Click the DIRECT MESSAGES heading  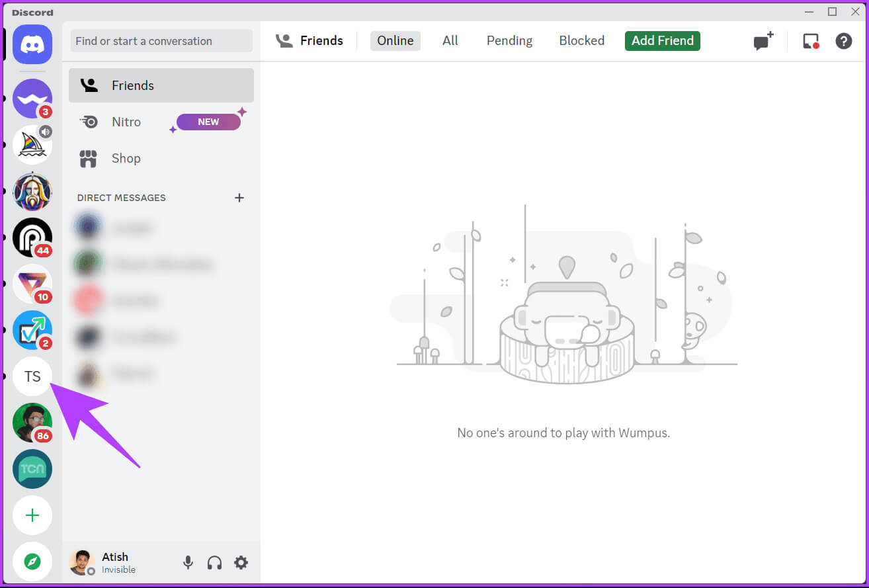pos(122,198)
